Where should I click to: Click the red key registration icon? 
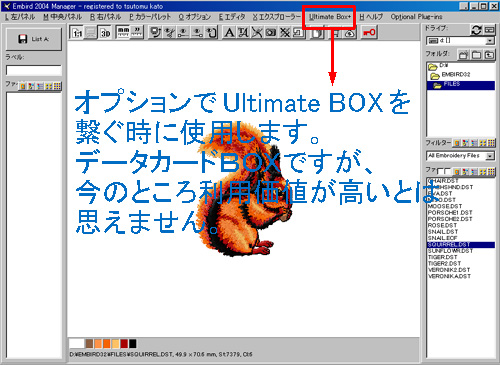[x=369, y=32]
